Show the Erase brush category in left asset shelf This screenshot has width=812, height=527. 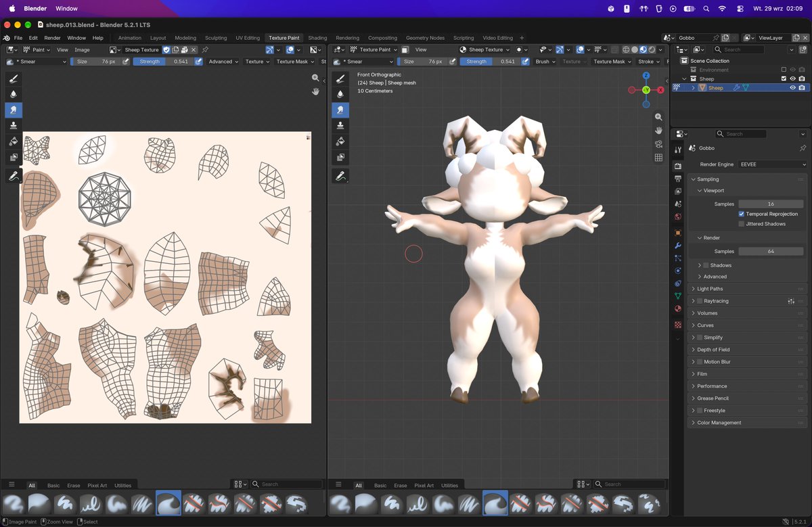[74, 486]
